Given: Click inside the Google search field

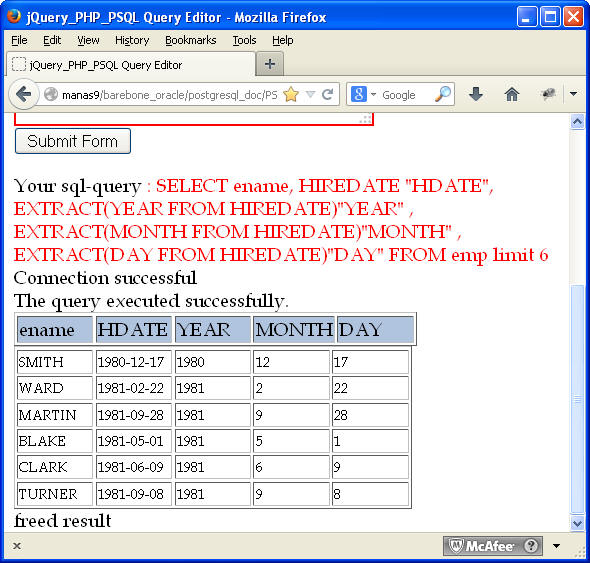Looking at the screenshot, I should [406, 94].
